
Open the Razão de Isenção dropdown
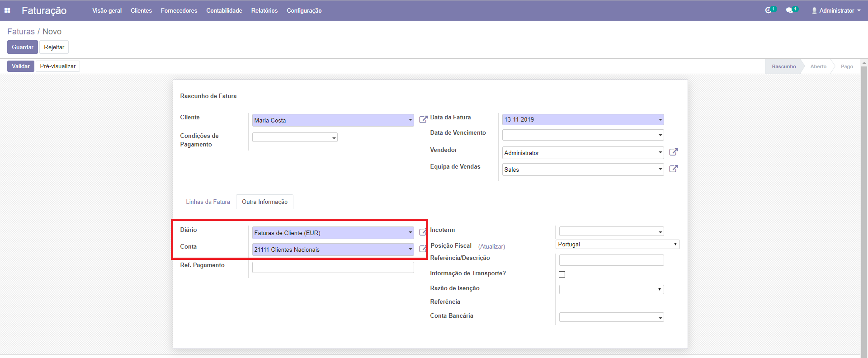pyautogui.click(x=611, y=289)
